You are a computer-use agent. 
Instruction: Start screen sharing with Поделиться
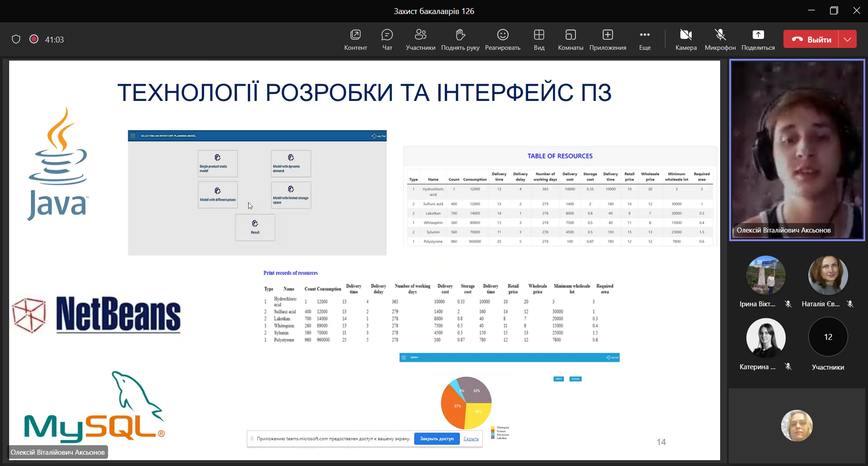758,39
